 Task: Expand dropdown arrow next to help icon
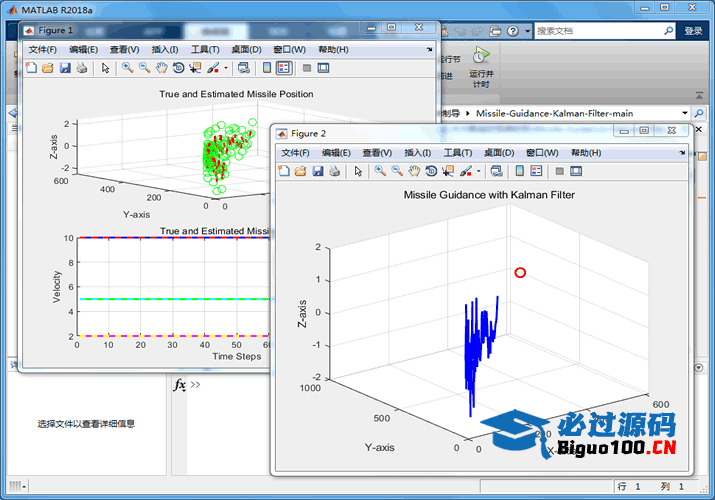528,31
